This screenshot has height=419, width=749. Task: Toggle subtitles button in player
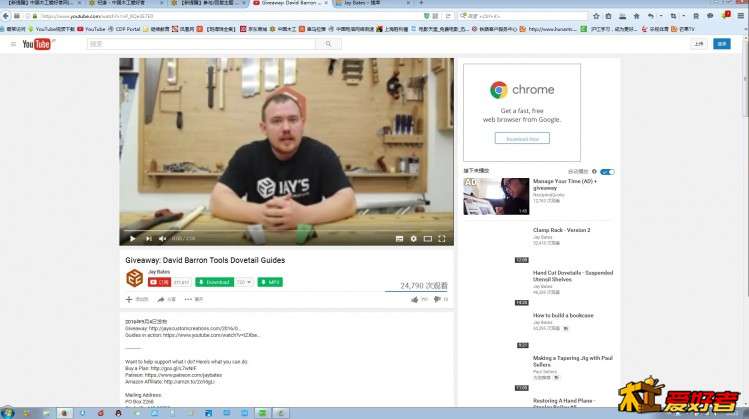point(399,238)
